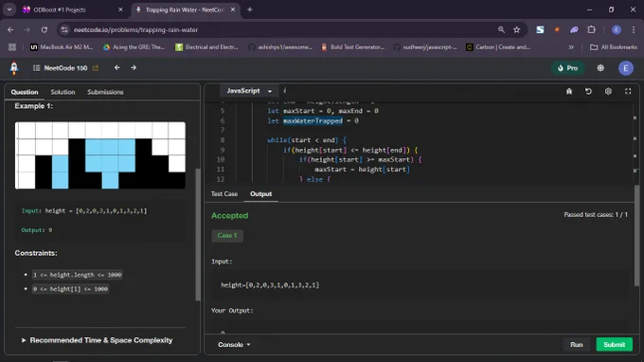Open a new browser tab
644x362 pixels.
tap(249, 9)
